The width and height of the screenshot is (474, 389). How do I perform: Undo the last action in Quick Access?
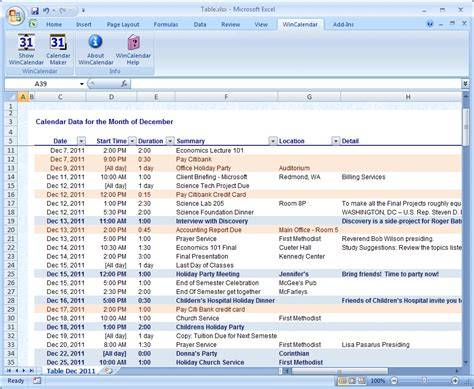pos(46,11)
